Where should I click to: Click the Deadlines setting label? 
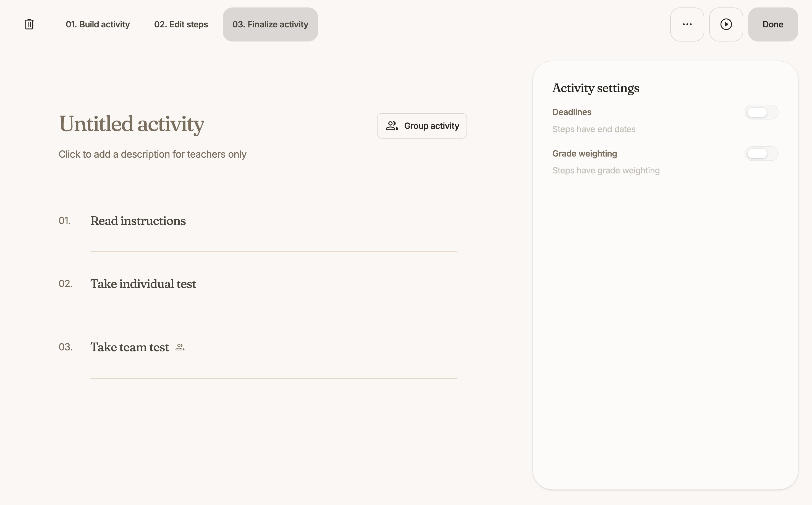(572, 112)
